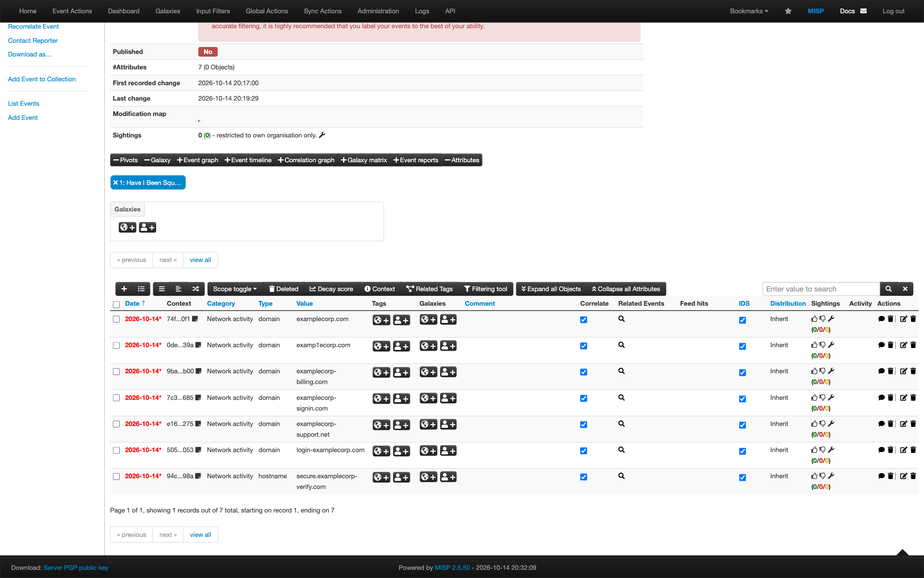Uncheck Correlate for secure.examplecorp-verify.com
The width and height of the screenshot is (924, 578).
click(583, 477)
